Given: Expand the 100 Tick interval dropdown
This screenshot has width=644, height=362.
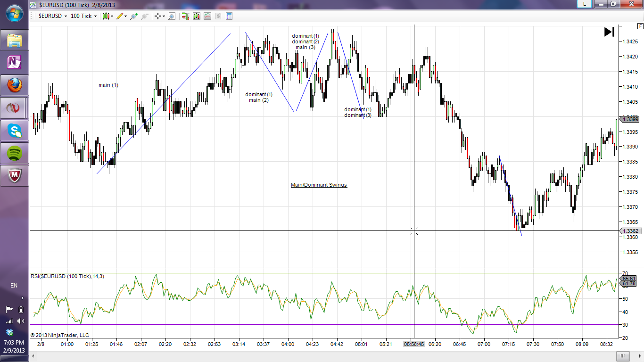Looking at the screenshot, I should (83, 16).
